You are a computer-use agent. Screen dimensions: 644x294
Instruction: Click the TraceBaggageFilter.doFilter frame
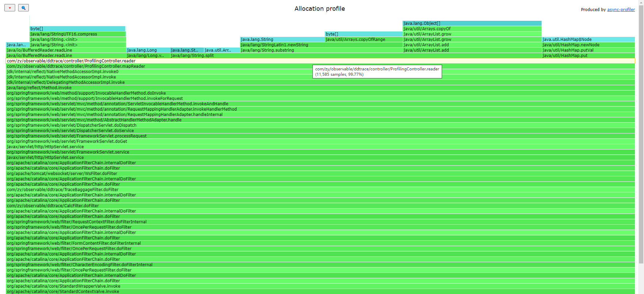(320, 190)
